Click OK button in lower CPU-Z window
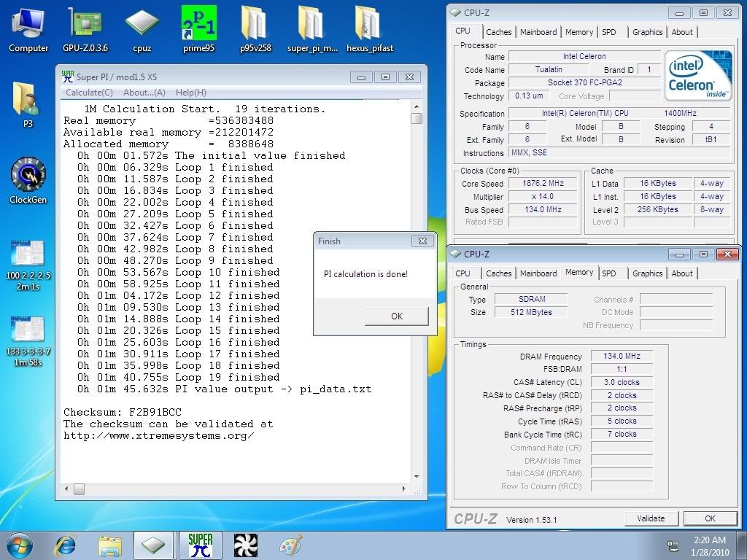The width and height of the screenshot is (747, 560). (x=710, y=518)
